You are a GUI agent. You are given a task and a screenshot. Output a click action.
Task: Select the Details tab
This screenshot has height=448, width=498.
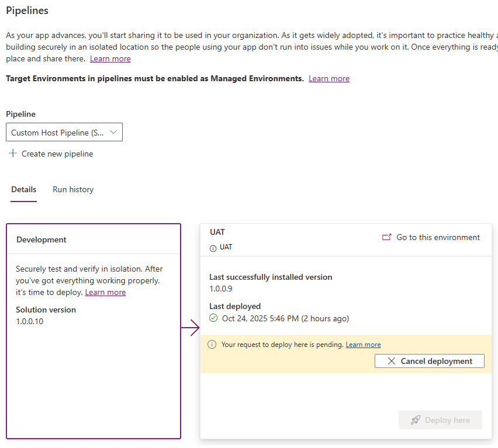tap(24, 189)
